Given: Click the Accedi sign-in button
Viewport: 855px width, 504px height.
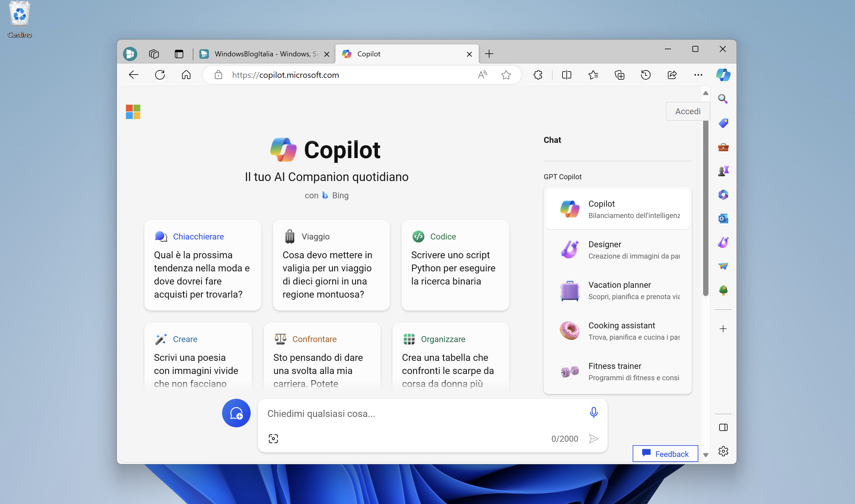Looking at the screenshot, I should tap(688, 111).
